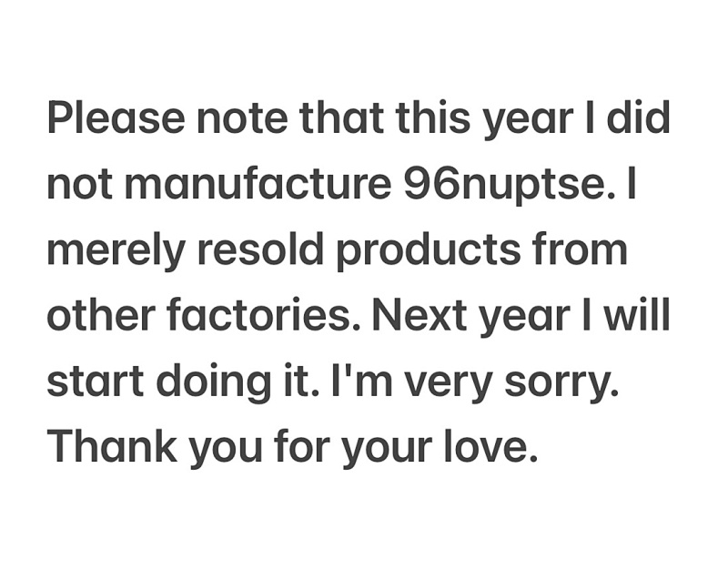Click the word "start"

click(x=96, y=382)
